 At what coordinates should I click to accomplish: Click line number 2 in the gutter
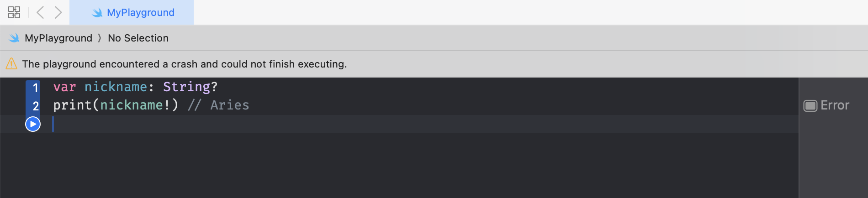coord(36,106)
